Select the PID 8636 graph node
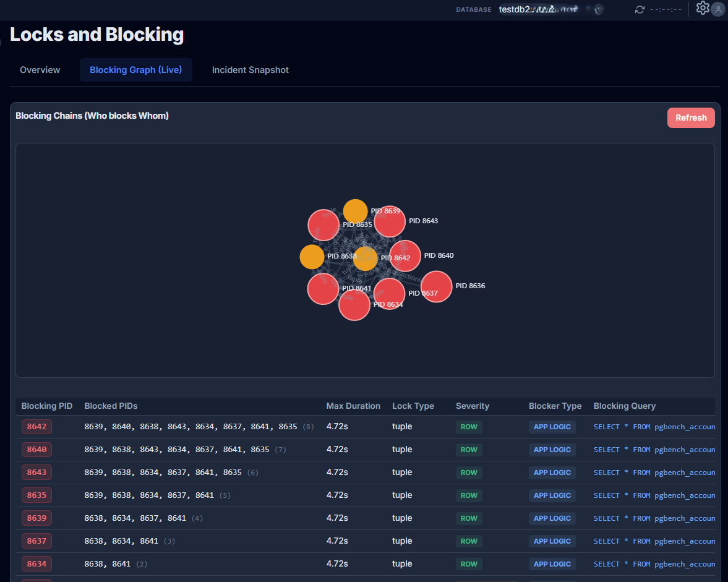The width and height of the screenshot is (728, 582). point(437,286)
